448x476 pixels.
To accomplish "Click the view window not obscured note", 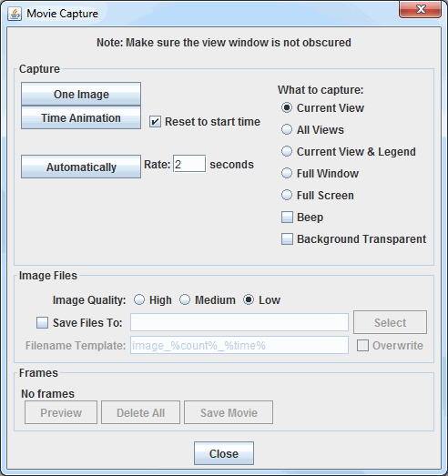I will [x=224, y=43].
